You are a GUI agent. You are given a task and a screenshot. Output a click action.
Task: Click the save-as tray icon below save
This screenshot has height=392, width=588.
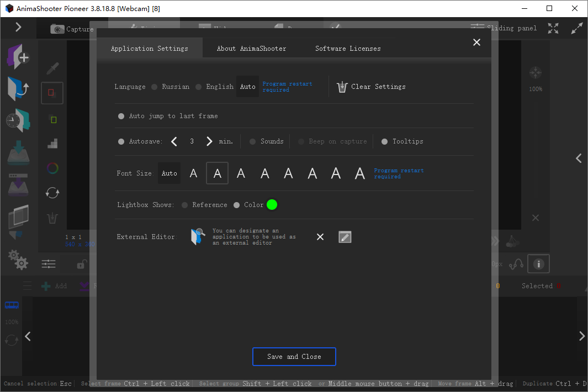[x=18, y=184]
